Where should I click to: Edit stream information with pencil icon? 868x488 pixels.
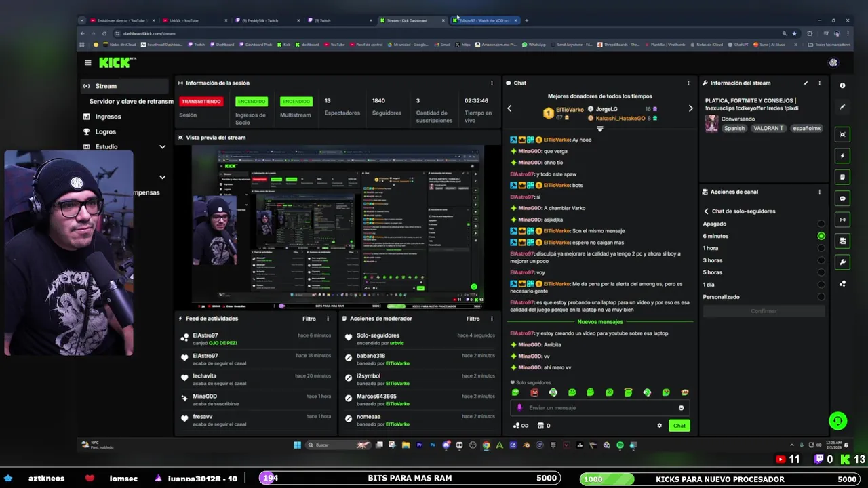coord(806,83)
